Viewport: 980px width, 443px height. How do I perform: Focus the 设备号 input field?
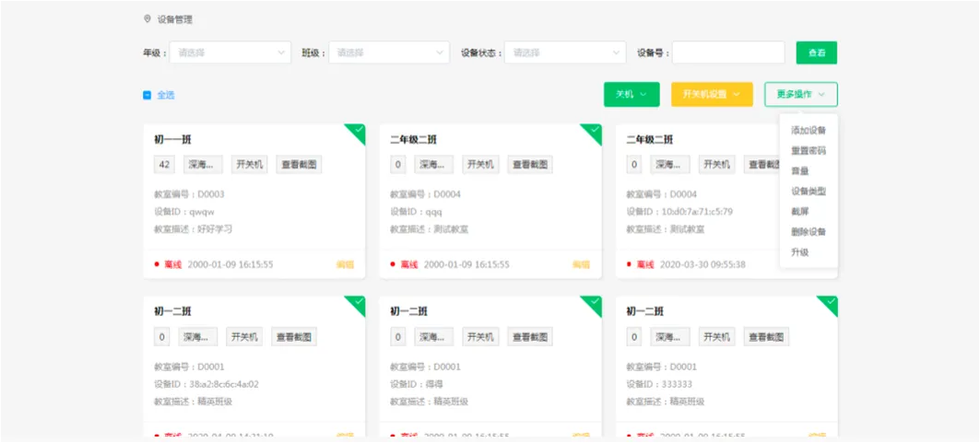728,52
